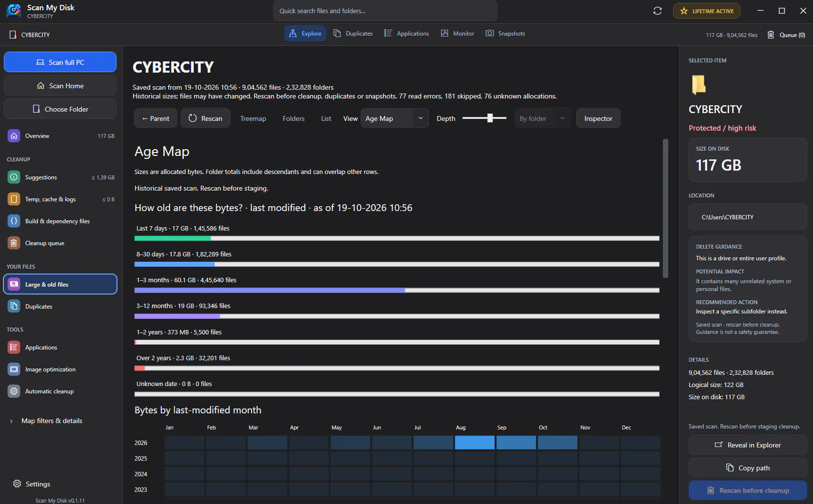Image resolution: width=813 pixels, height=504 pixels.
Task: Click the Age Map vertical scrollbar
Action: click(x=665, y=209)
